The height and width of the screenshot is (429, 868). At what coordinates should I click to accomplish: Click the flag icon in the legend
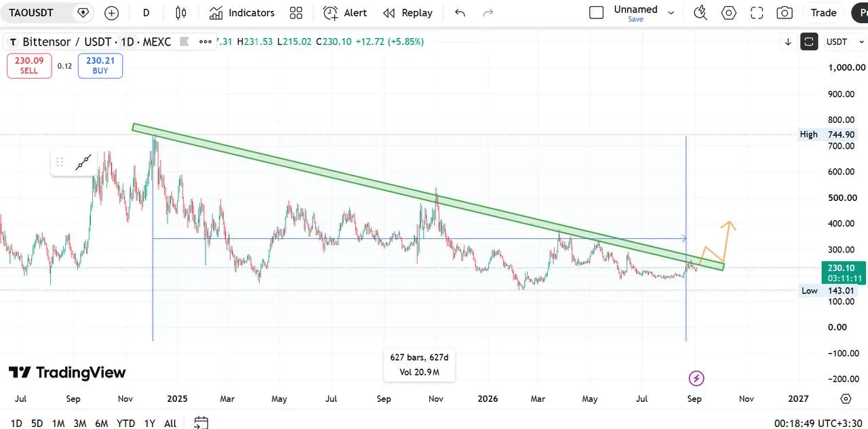pos(184,41)
